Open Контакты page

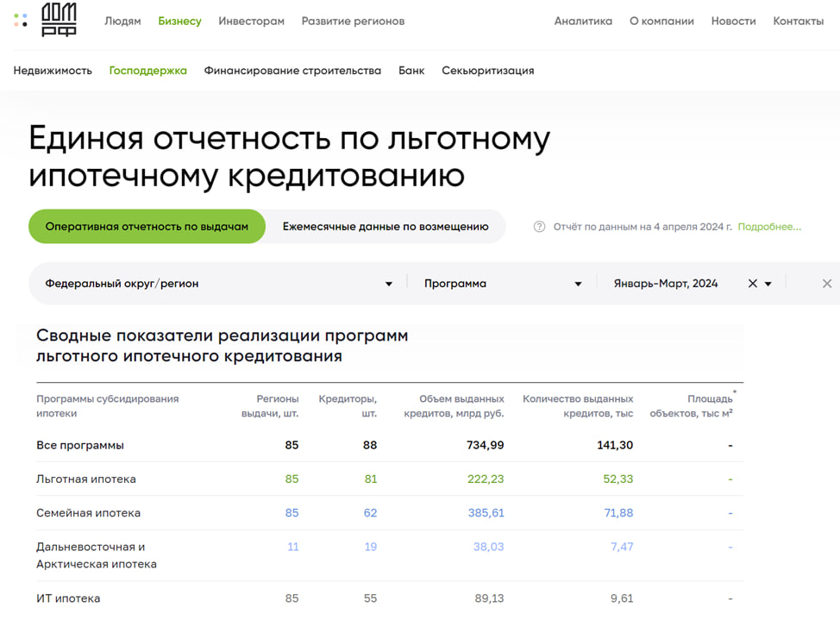click(799, 21)
